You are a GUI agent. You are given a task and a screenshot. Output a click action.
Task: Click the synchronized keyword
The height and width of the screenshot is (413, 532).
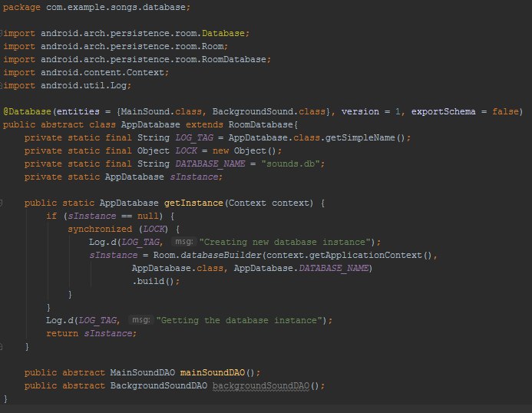(x=100, y=229)
